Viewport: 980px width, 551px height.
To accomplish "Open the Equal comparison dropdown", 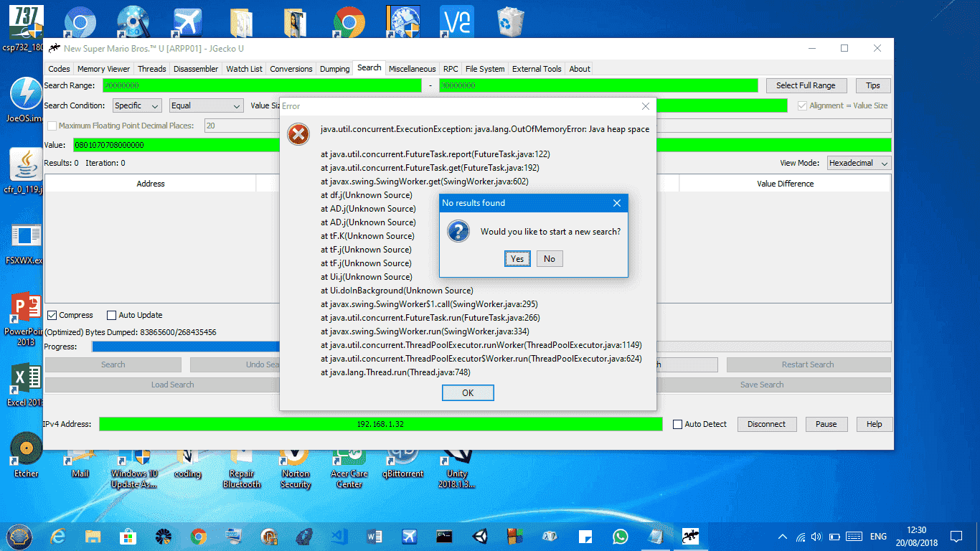I will point(207,105).
